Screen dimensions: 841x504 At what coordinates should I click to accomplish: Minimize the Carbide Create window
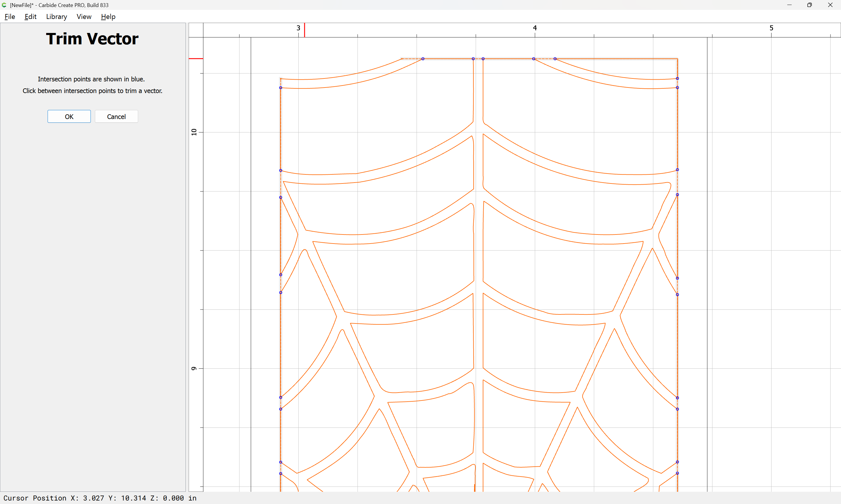tap(789, 5)
